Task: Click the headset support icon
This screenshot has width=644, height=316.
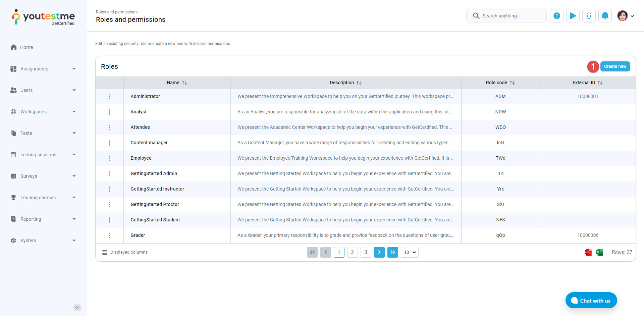Action: 589,16
